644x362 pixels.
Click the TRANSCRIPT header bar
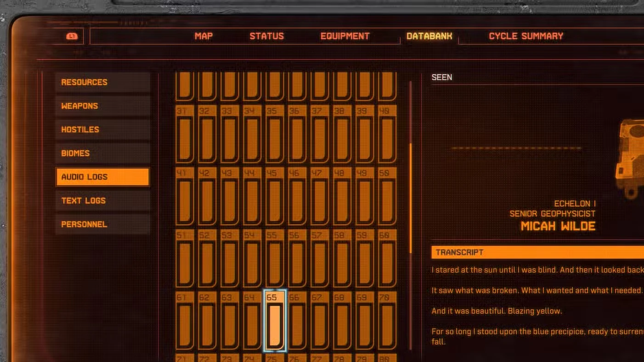point(537,252)
